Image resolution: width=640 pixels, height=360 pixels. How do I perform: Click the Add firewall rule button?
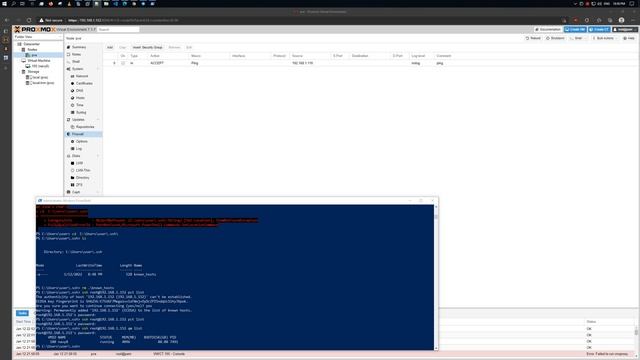(110, 48)
